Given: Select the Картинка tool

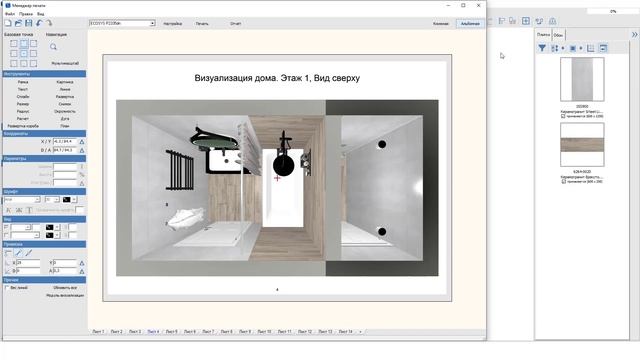Looking at the screenshot, I should pos(65,82).
